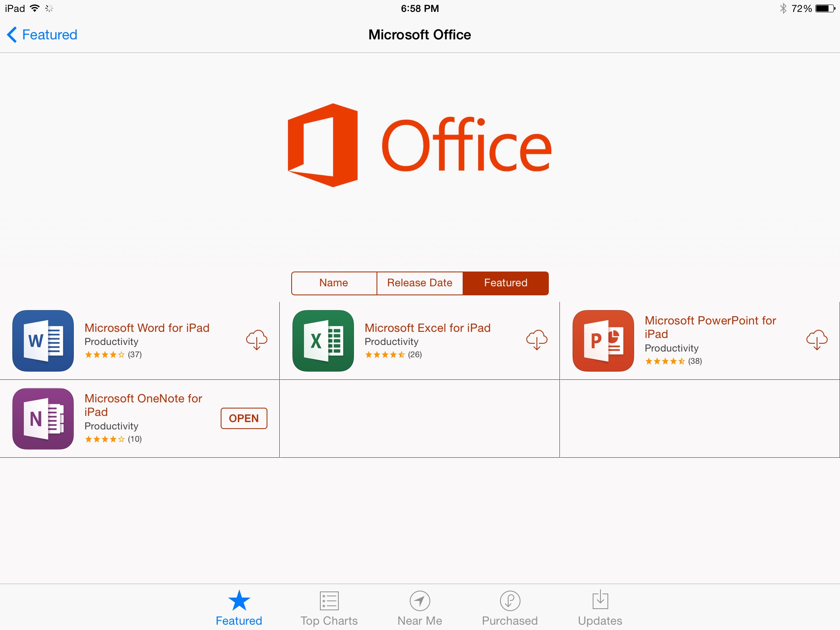Image resolution: width=840 pixels, height=630 pixels.
Task: Download PowerPoint via cloud download icon
Action: click(817, 340)
